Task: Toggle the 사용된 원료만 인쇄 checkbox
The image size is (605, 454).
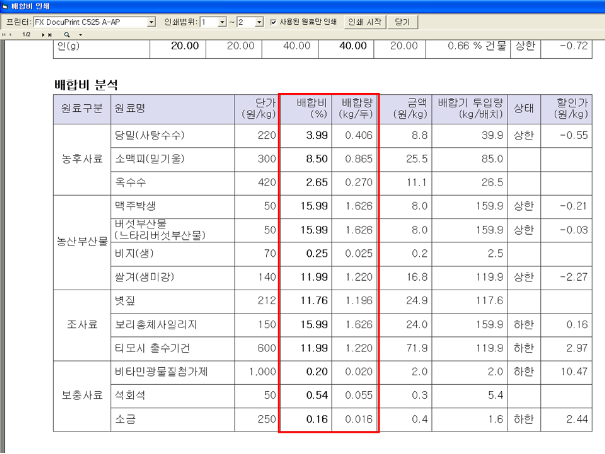Action: (273, 22)
